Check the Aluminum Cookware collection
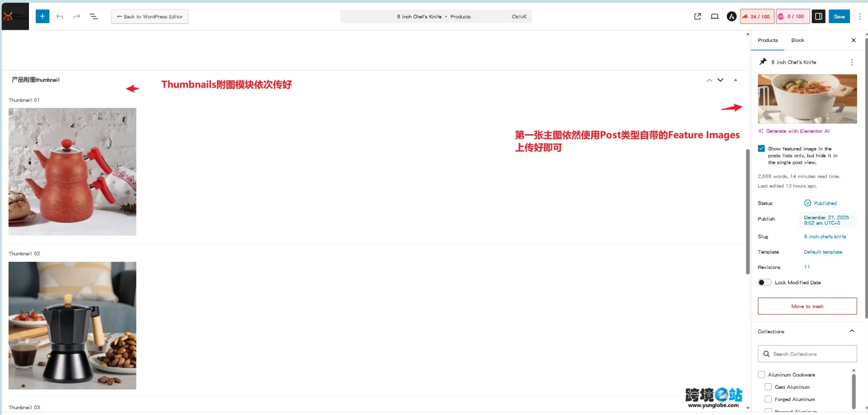Screen dimensions: 868x415 tap(761, 375)
